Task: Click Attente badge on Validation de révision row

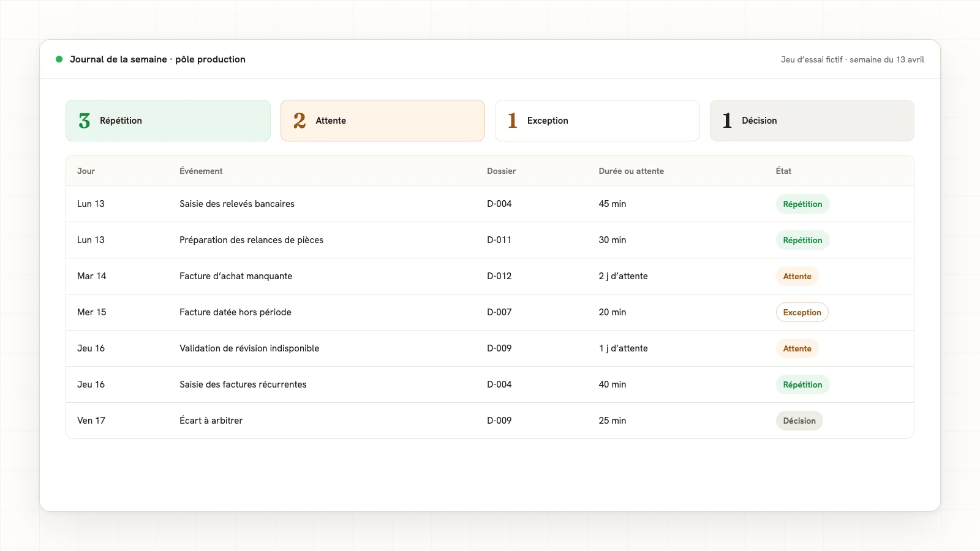Action: (797, 348)
